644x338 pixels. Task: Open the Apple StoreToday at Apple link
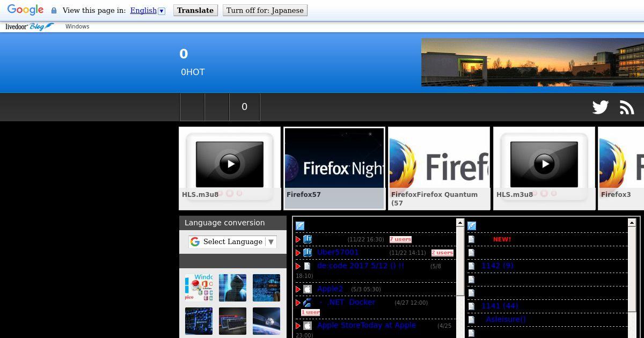pyautogui.click(x=366, y=325)
